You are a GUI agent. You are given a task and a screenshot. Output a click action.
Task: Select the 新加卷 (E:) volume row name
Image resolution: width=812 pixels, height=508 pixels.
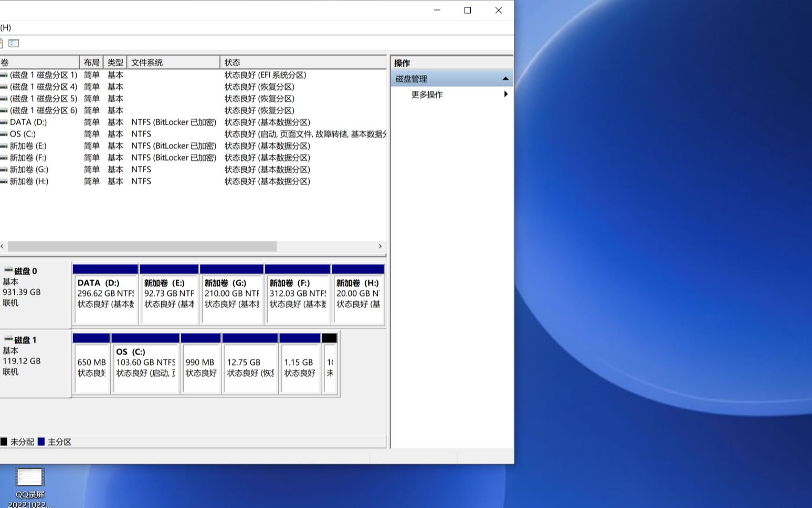coord(28,146)
